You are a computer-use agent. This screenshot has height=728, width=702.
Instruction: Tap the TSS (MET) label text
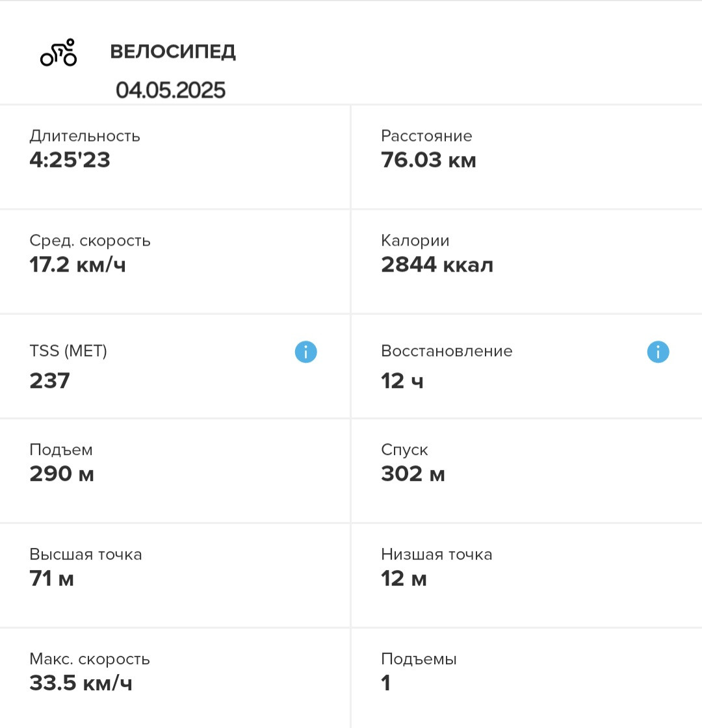click(x=68, y=350)
